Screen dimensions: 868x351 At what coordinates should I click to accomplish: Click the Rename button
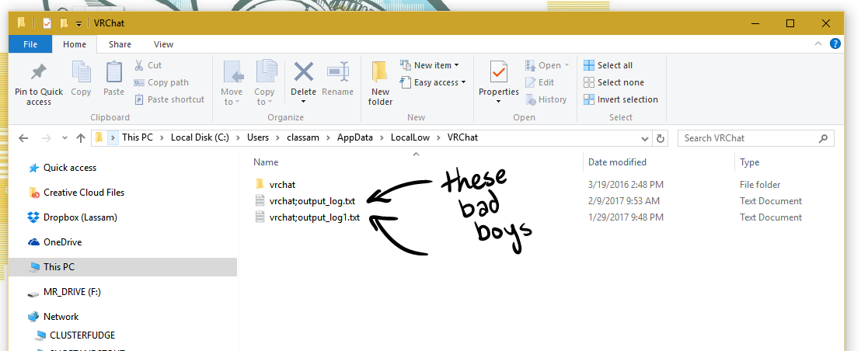coord(338,78)
